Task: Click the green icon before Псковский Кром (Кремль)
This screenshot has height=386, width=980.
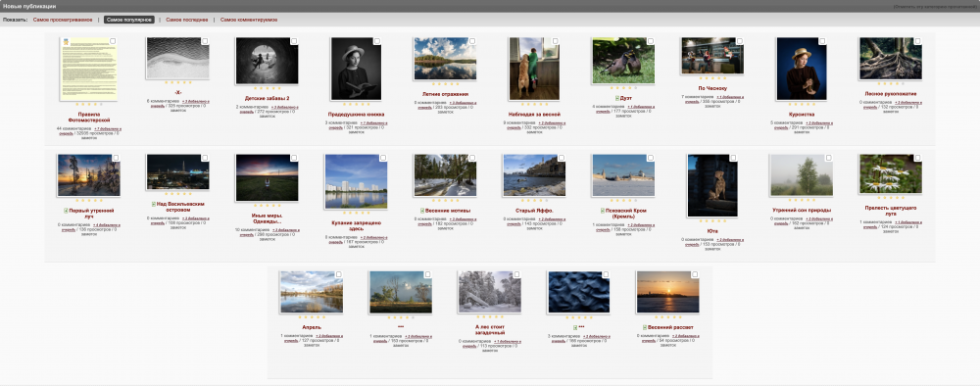Action: coord(603,211)
